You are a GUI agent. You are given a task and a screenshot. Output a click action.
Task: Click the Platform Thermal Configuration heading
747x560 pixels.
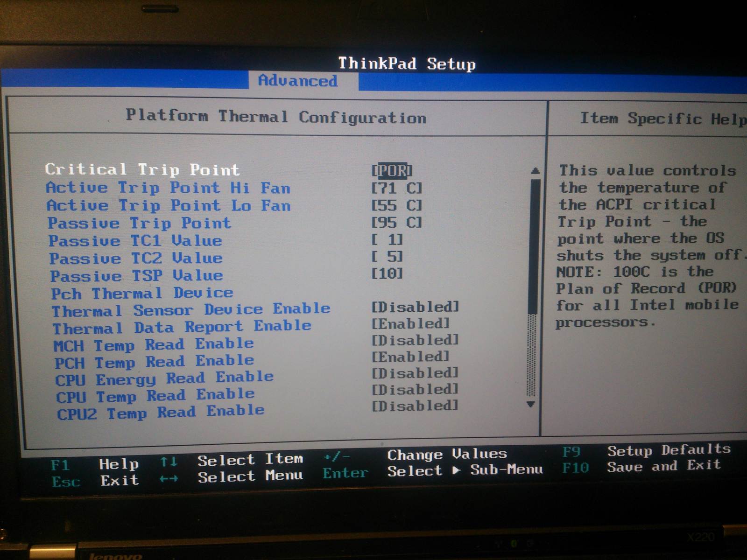click(276, 117)
